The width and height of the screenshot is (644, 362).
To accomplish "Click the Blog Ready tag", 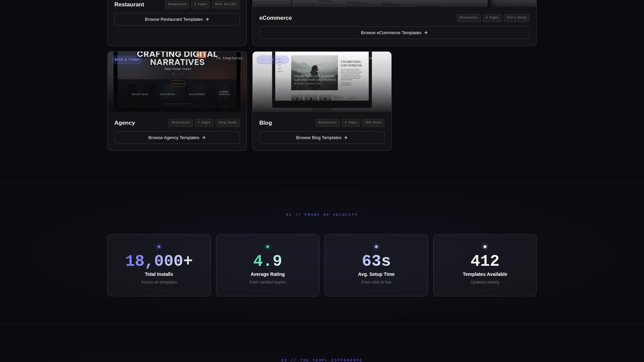I will click(227, 123).
